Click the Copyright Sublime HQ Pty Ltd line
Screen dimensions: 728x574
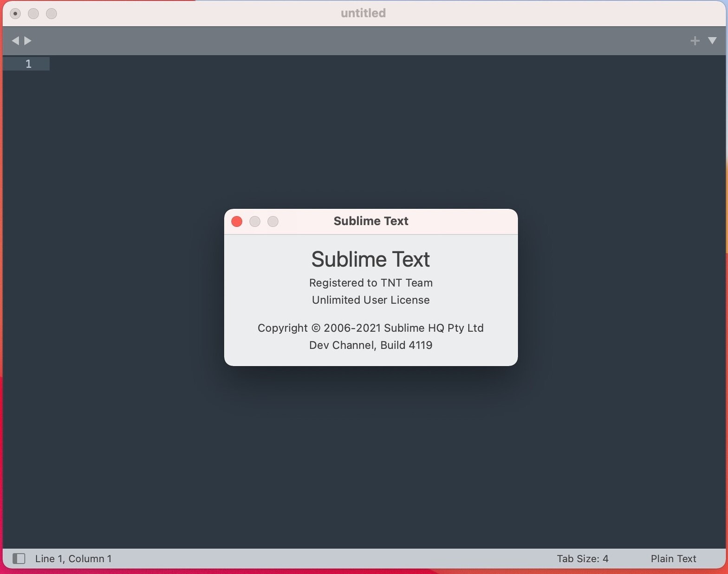coord(370,328)
